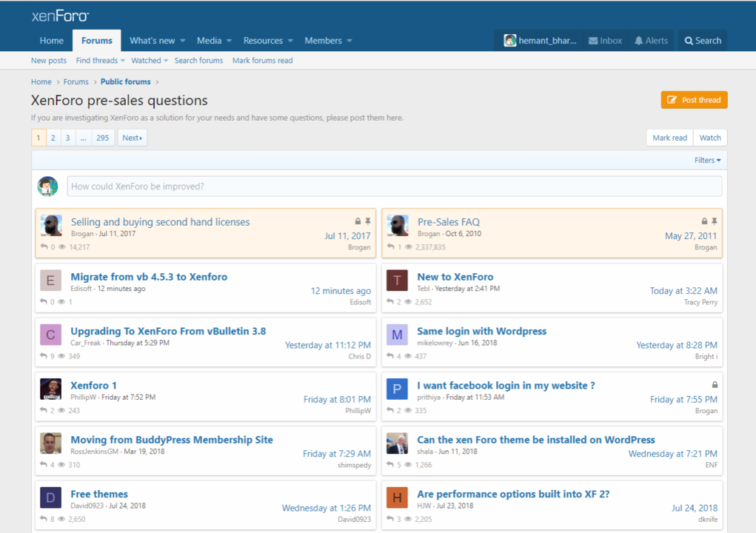The height and width of the screenshot is (533, 756).
Task: Click Forums breadcrumb link
Action: (76, 82)
